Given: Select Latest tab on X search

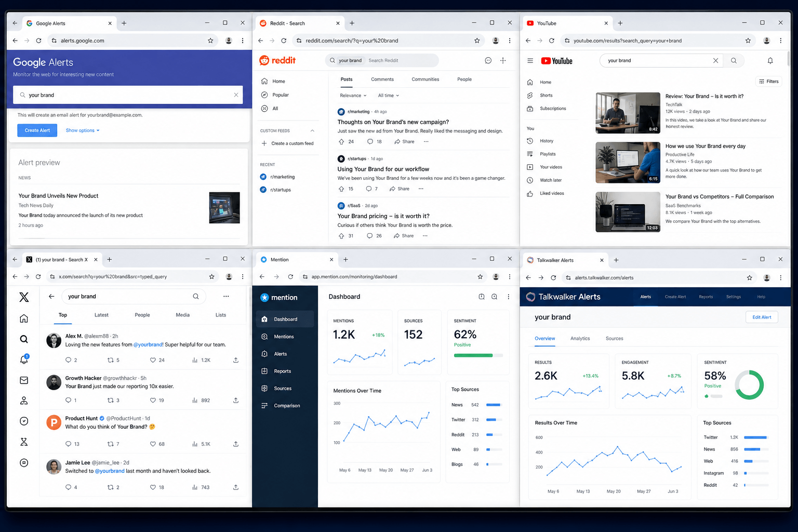Looking at the screenshot, I should [101, 315].
